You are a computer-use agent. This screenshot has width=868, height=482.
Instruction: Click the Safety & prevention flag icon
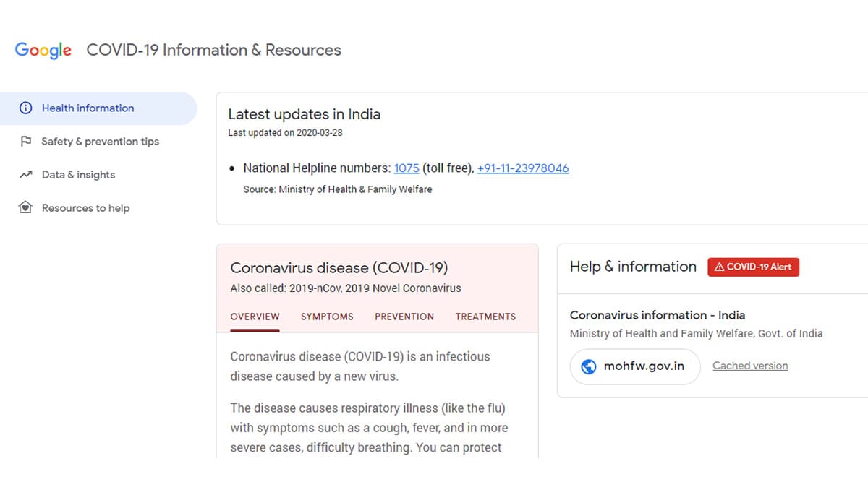point(25,142)
